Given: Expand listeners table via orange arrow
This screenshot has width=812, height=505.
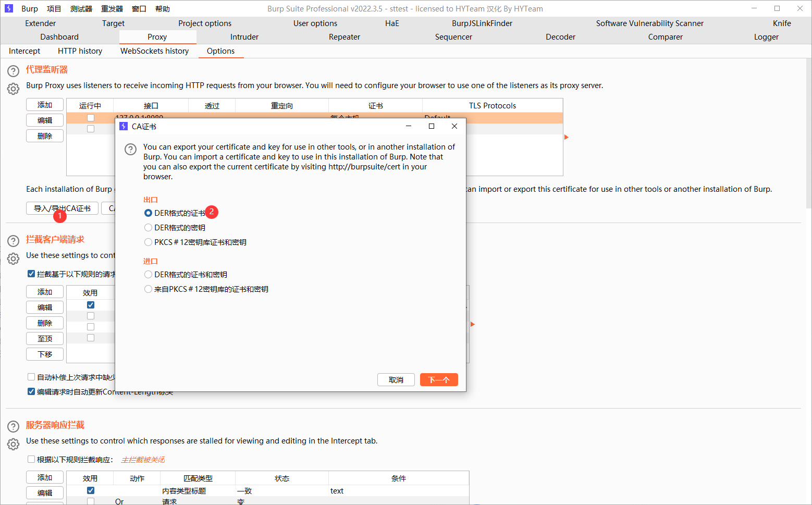Looking at the screenshot, I should (x=566, y=137).
